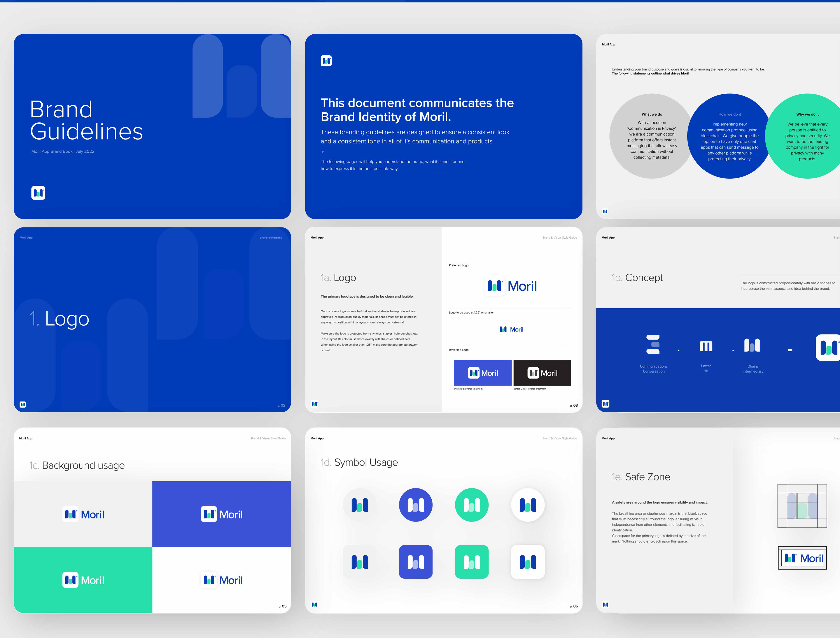
Task: Click the white Moril logo on Brand Guidelines cover
Action: (38, 193)
